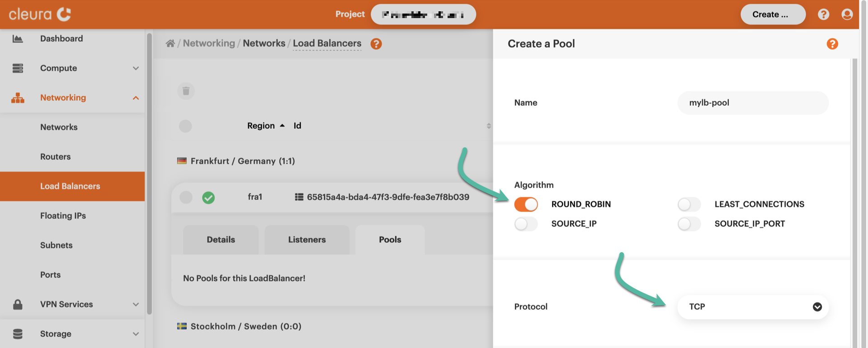Screen dimensions: 868x348
Task: Disable the ROUND_ROBIN algorithm toggle
Action: [x=526, y=204]
